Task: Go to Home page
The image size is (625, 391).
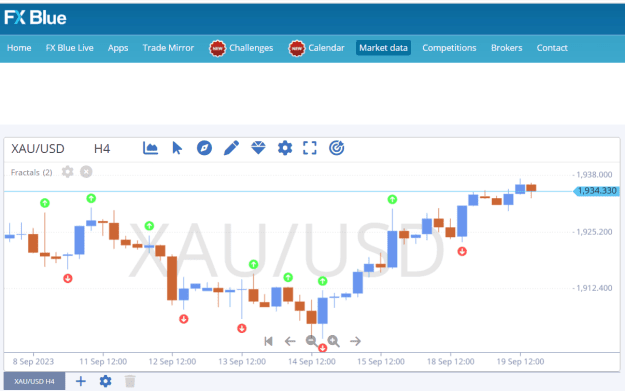Action: pos(19,48)
